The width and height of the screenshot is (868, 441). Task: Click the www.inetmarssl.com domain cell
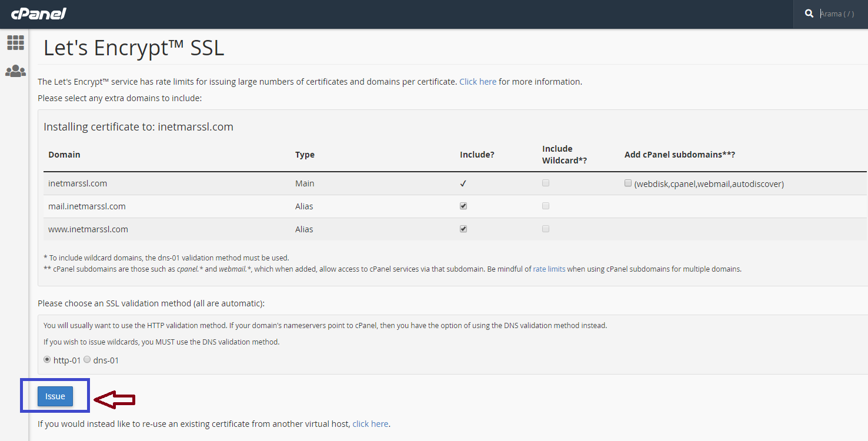click(88, 229)
